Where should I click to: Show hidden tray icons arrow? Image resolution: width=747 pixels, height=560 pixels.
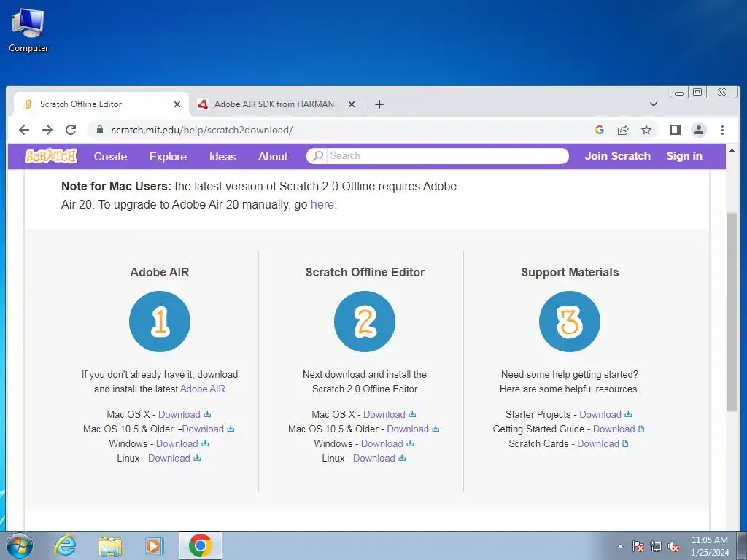(x=620, y=546)
